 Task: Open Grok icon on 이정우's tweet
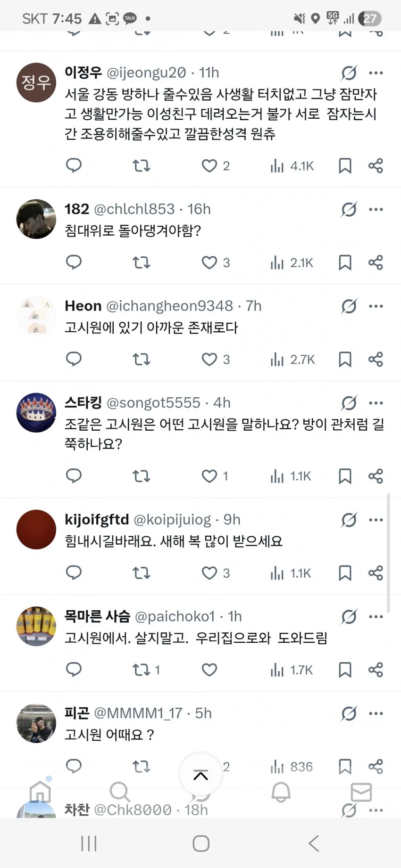(x=349, y=73)
